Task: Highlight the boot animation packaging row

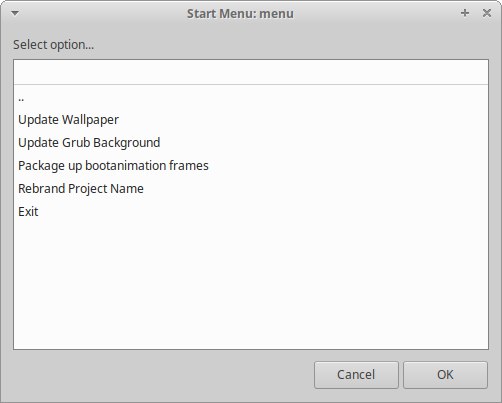Action: coord(251,166)
